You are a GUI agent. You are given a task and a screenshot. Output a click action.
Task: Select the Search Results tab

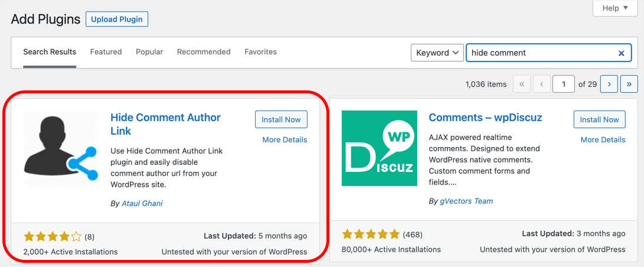point(50,52)
